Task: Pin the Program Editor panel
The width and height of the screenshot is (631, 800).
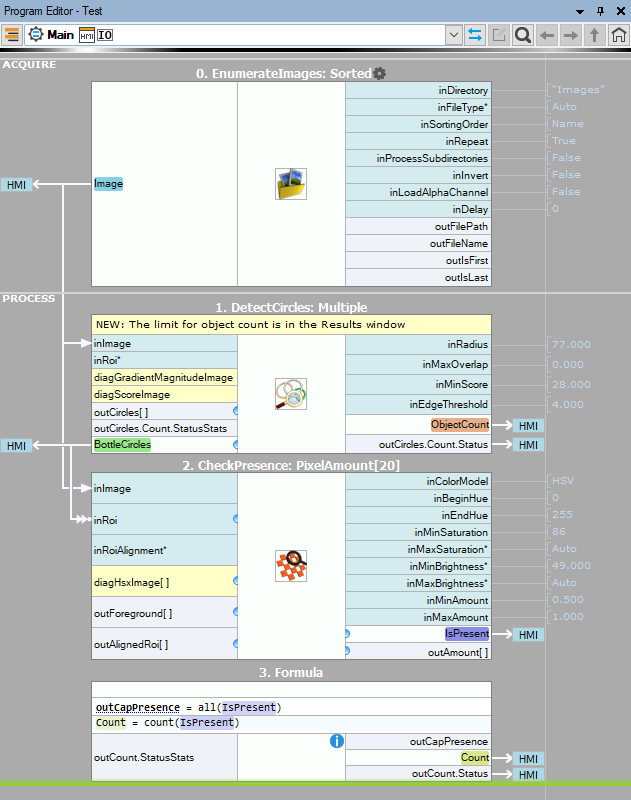Action: pos(600,10)
